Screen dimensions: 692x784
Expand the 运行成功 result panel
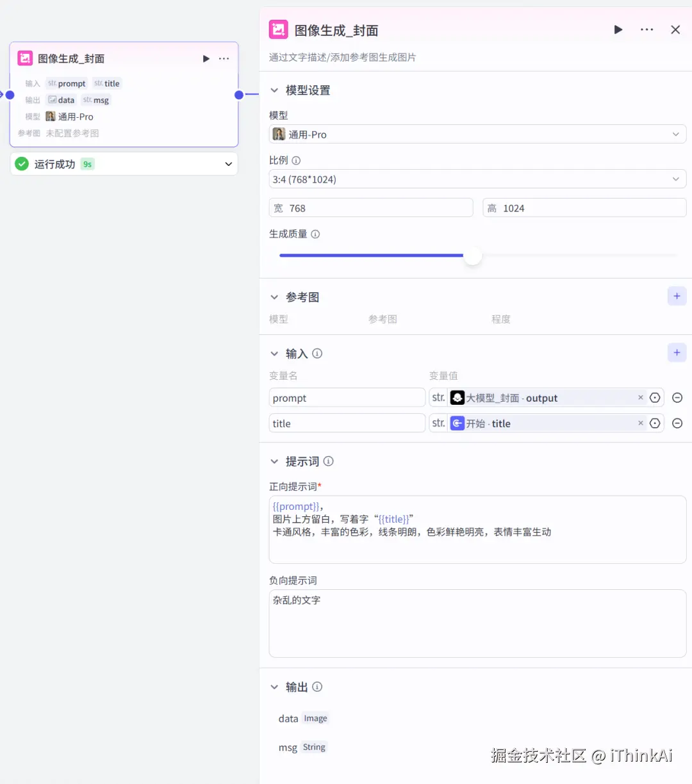tap(227, 164)
